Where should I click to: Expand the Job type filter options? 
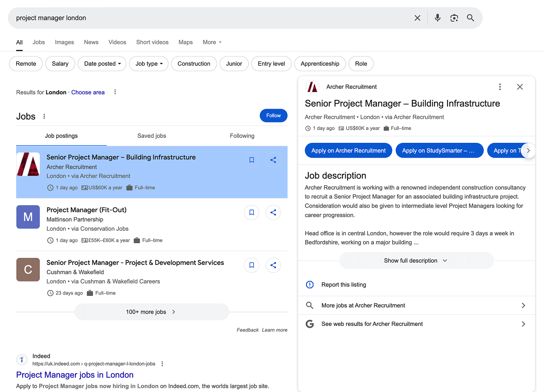pos(148,64)
